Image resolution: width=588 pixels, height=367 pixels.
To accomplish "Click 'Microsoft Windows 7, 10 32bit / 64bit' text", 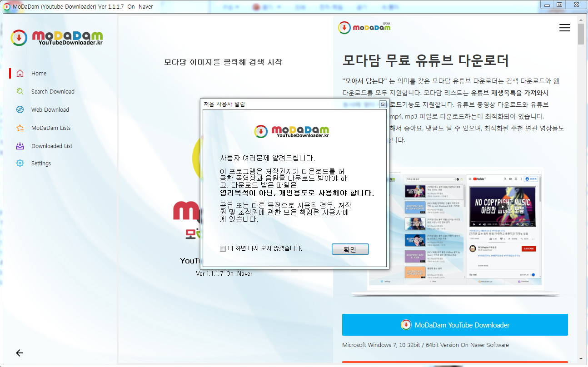I will coord(425,345).
